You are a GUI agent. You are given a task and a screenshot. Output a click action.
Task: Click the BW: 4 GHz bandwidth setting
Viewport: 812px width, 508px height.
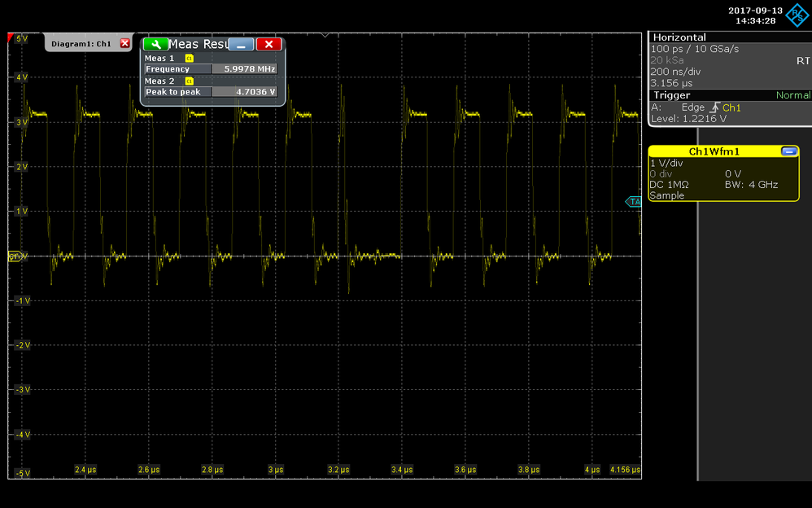coord(751,185)
